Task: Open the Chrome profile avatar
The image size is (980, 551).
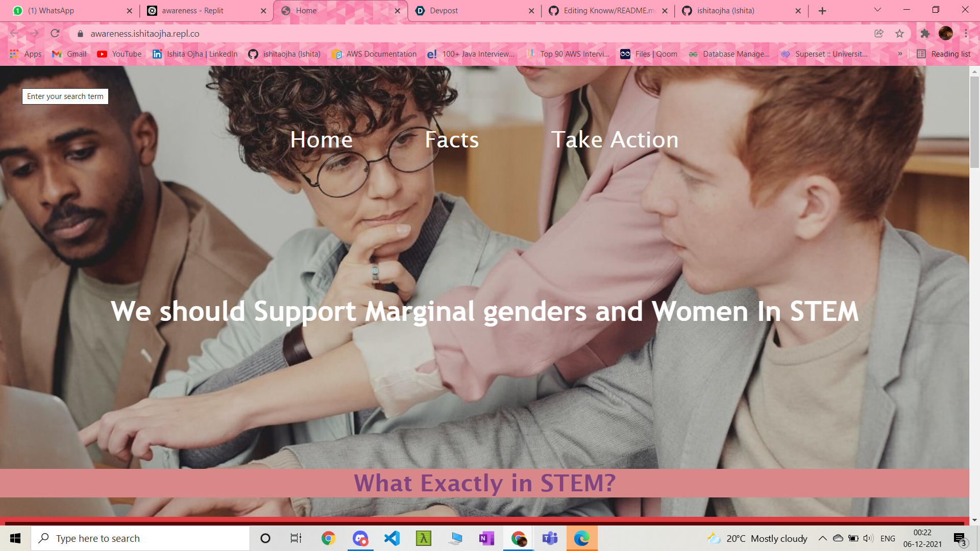Action: click(945, 34)
